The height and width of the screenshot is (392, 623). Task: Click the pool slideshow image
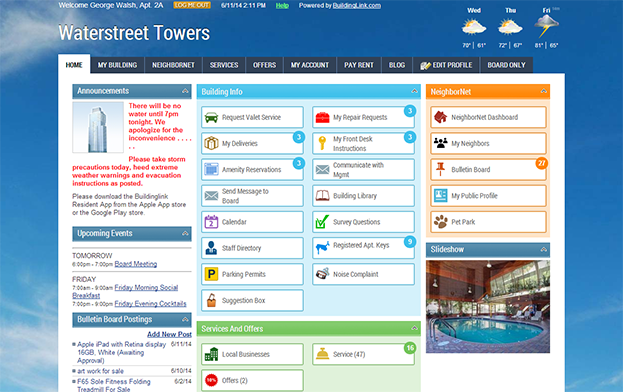click(488, 307)
